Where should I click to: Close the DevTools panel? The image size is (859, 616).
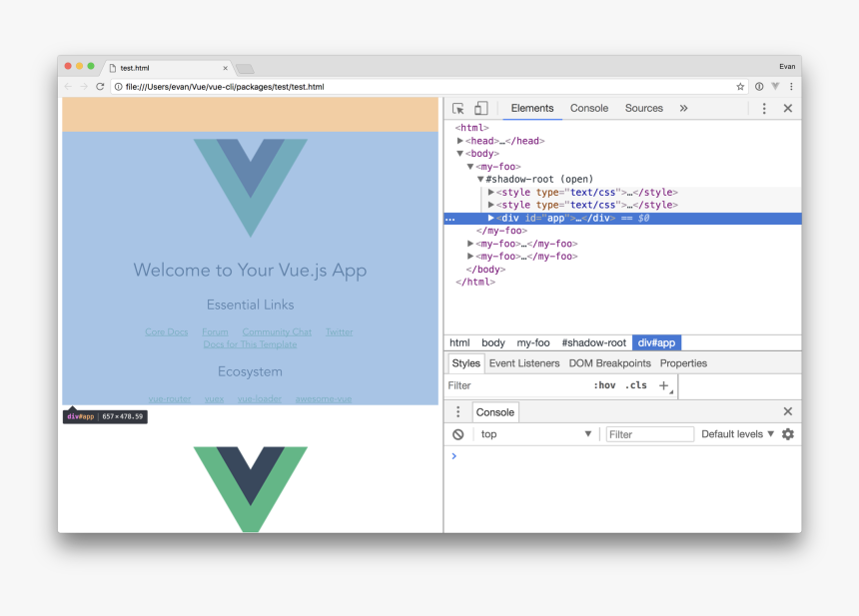click(x=788, y=109)
